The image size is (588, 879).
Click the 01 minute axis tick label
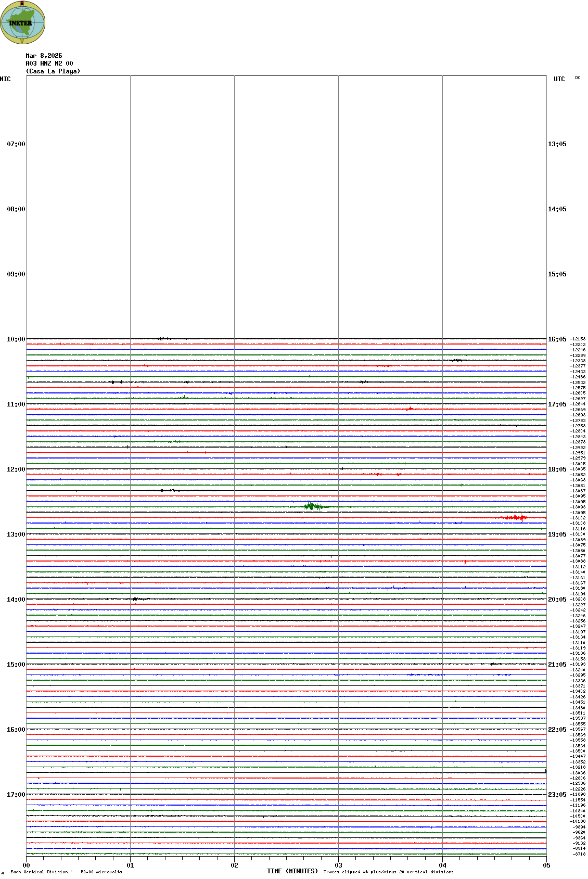[130, 865]
